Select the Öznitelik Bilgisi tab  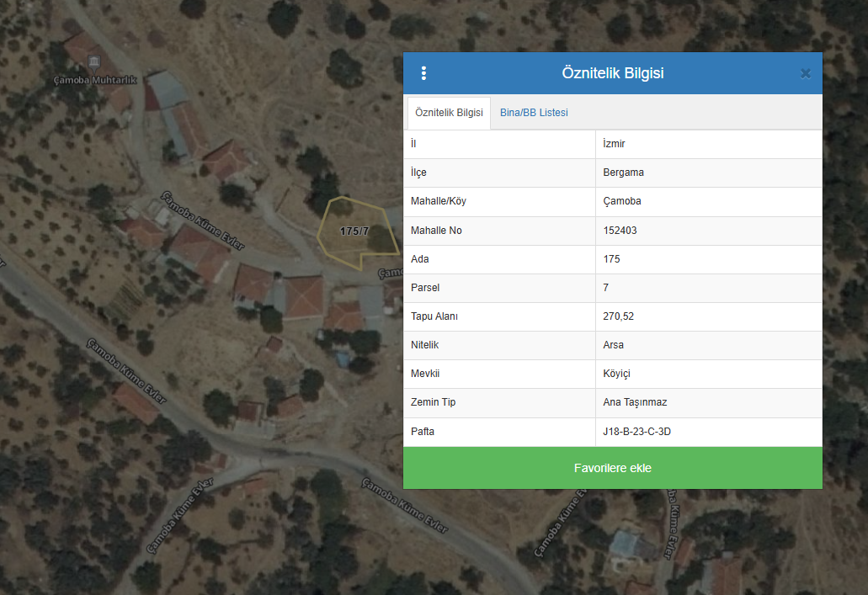[449, 113]
